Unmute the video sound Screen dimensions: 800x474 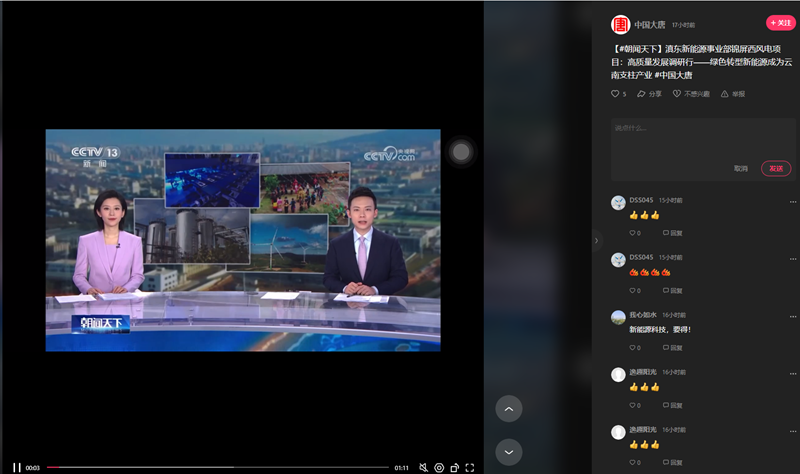423,467
